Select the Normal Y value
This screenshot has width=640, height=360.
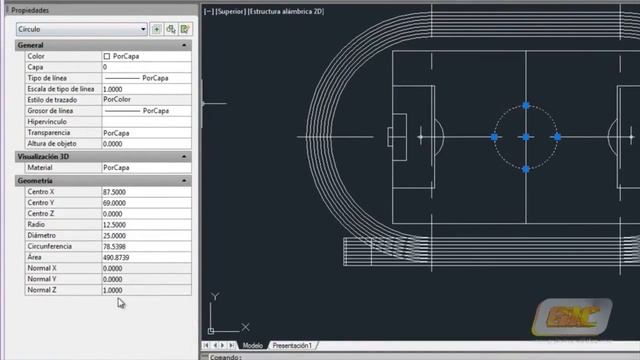coord(146,279)
